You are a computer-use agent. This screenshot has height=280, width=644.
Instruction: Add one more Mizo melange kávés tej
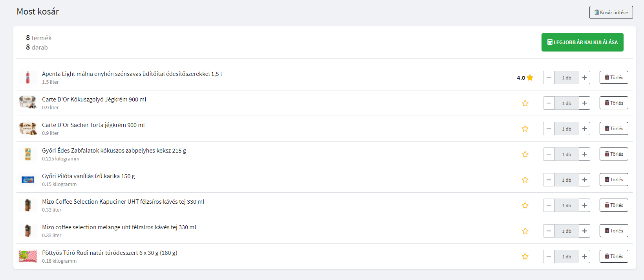(x=584, y=231)
